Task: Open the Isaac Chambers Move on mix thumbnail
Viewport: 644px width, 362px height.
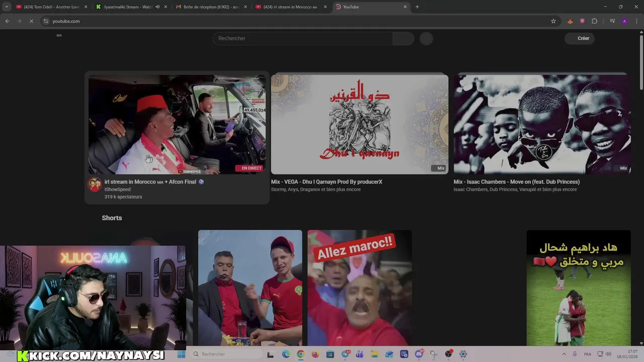Action: [542, 124]
